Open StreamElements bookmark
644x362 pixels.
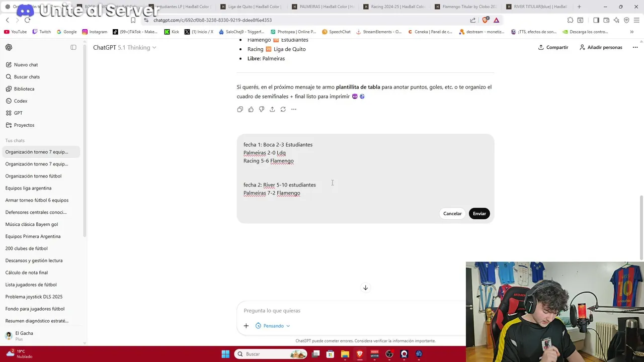coord(379,32)
